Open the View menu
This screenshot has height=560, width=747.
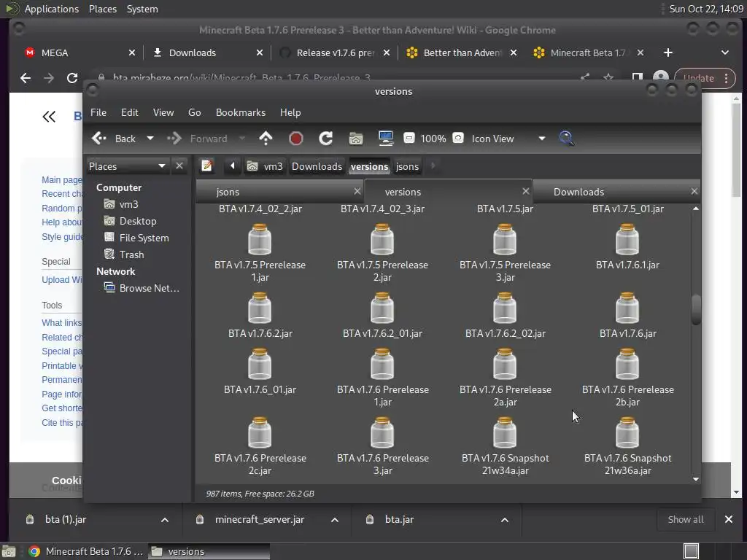(x=163, y=112)
